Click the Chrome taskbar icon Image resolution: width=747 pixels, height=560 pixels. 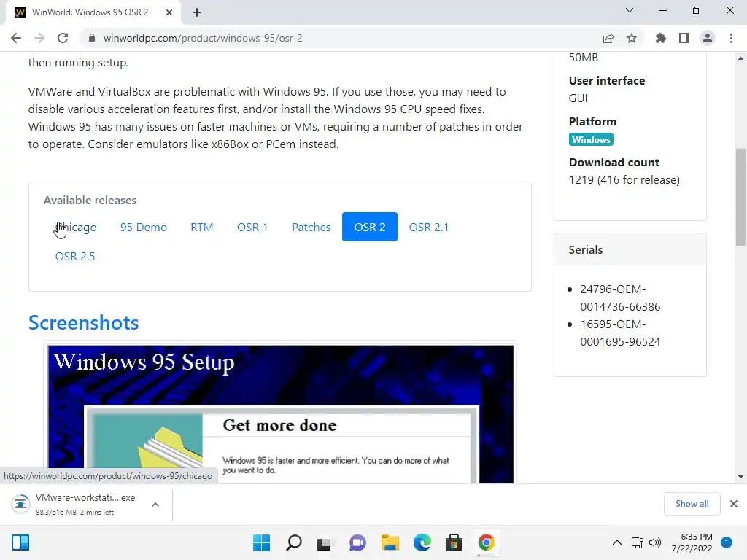[487, 542]
